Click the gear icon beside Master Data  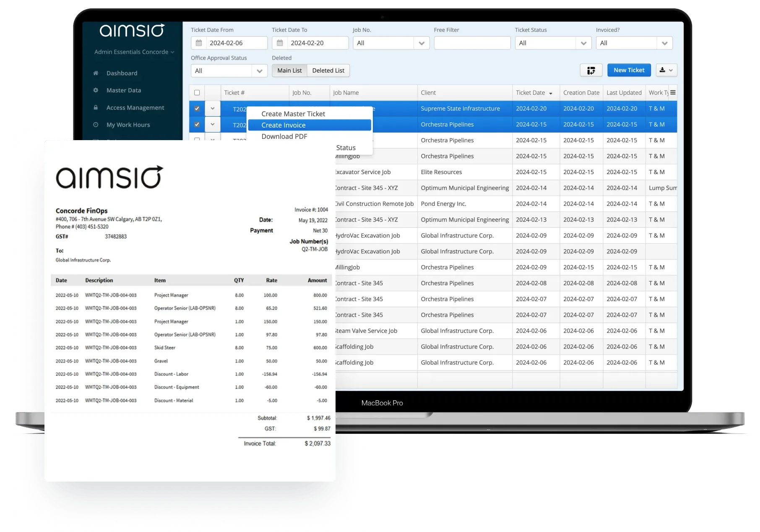[96, 90]
